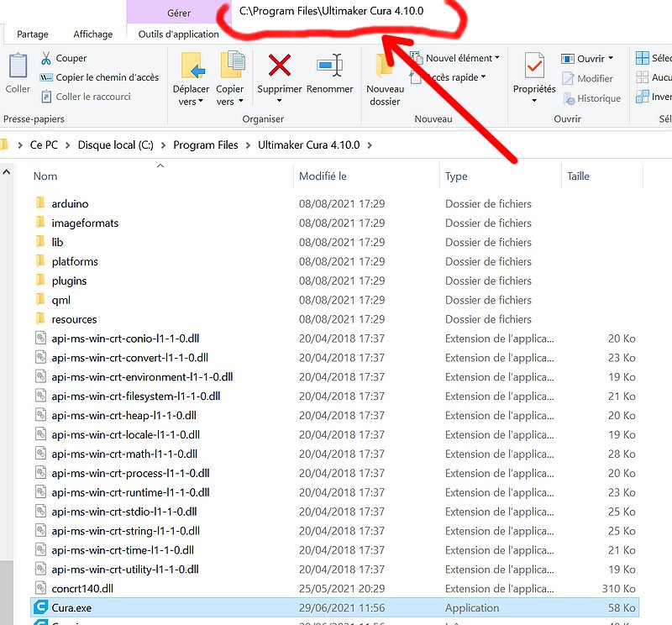The height and width of the screenshot is (625, 672).
Task: Select file name api-ms-win-crt-string-l1-1-0.dll
Action: coord(125,531)
